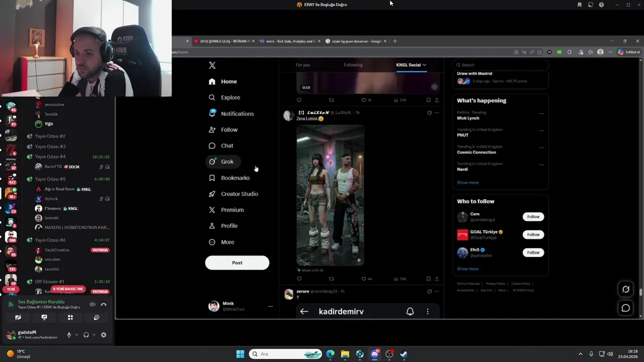Click the X search field
Image resolution: width=644 pixels, height=362 pixels.
click(500, 65)
